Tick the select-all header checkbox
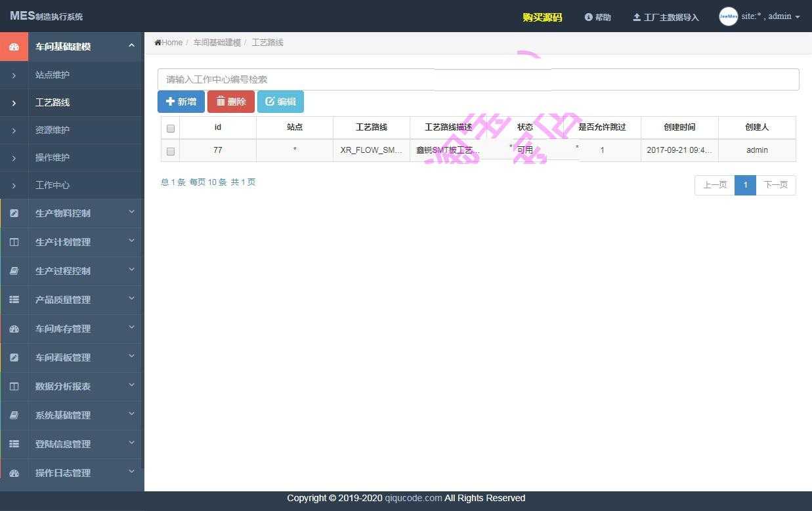Viewport: 812px width, 511px height. [x=171, y=128]
